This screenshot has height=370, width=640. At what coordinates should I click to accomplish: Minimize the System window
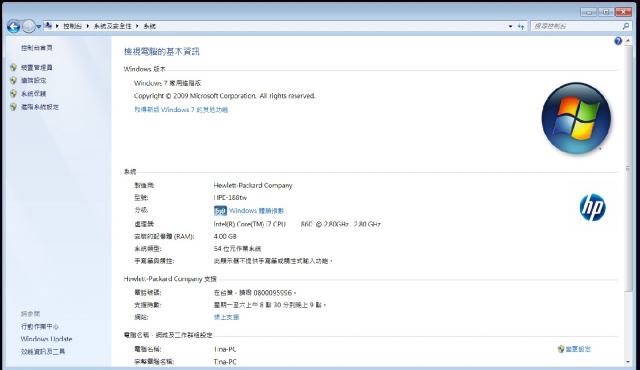(x=589, y=12)
